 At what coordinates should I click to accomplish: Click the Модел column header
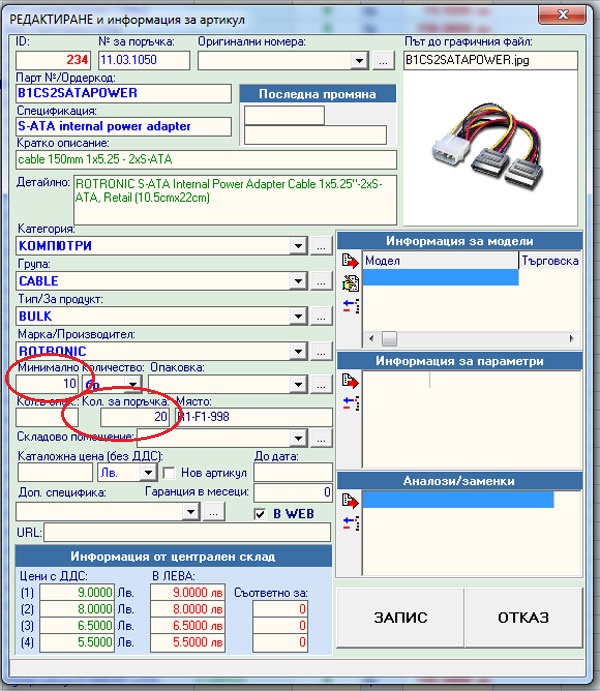(x=440, y=260)
